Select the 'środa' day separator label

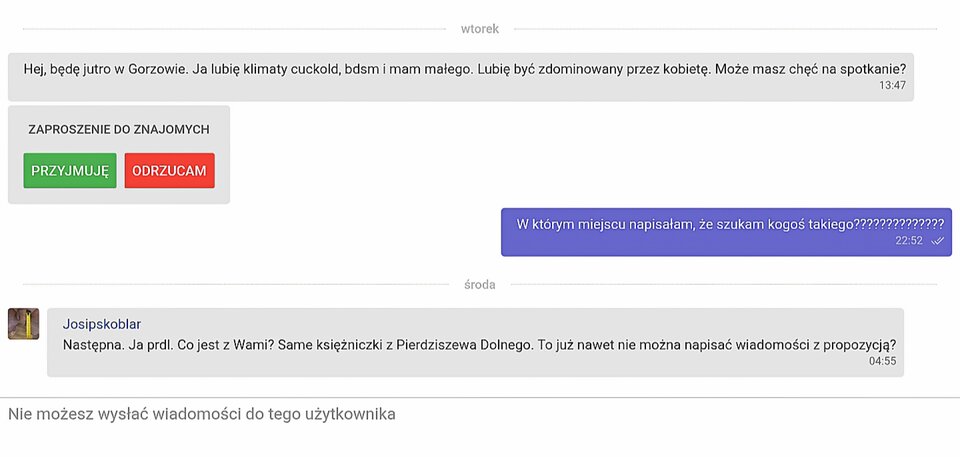tap(480, 284)
